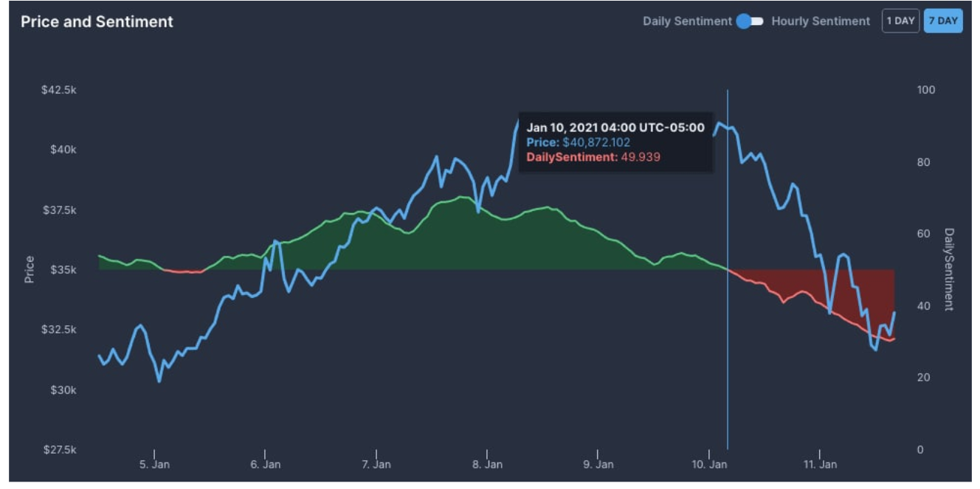
Task: Click the Price left axis title
Action: 30,269
